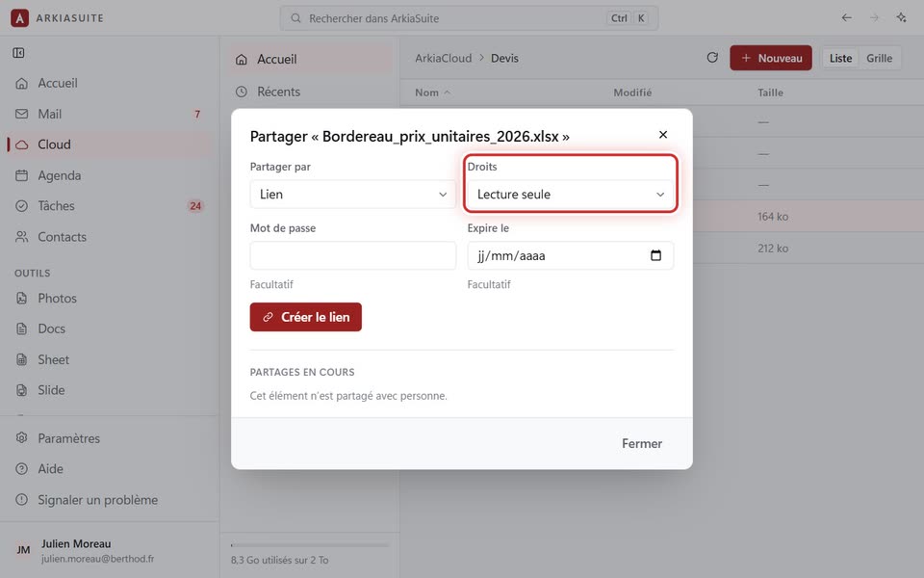Open the calendar picker in Expire le

coord(655,255)
